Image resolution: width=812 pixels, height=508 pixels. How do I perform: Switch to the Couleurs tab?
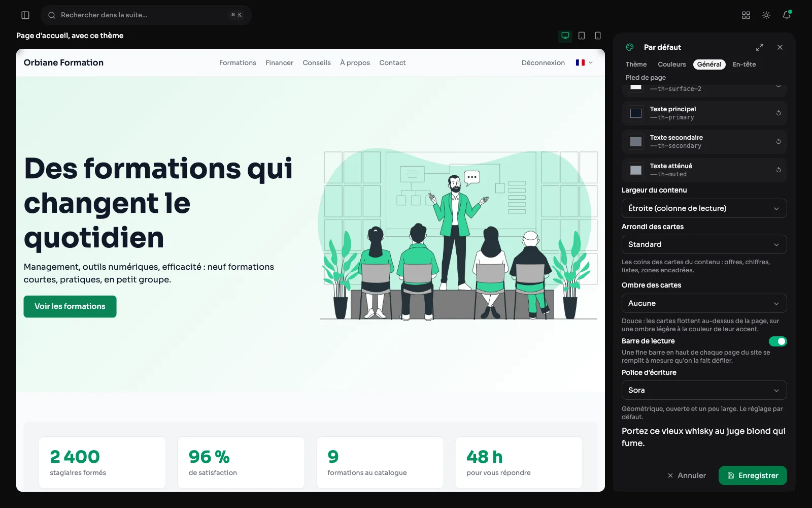[x=671, y=65]
